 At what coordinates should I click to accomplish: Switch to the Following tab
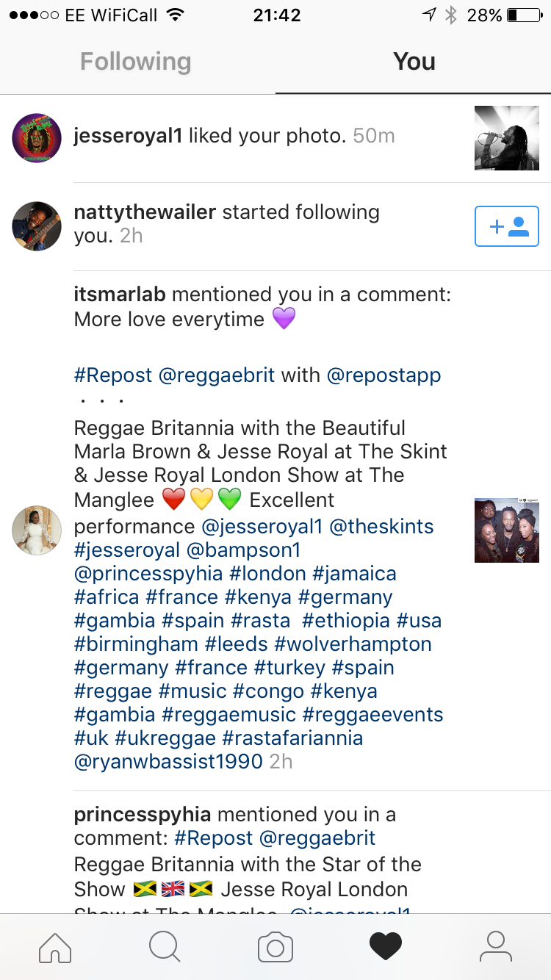(x=136, y=62)
